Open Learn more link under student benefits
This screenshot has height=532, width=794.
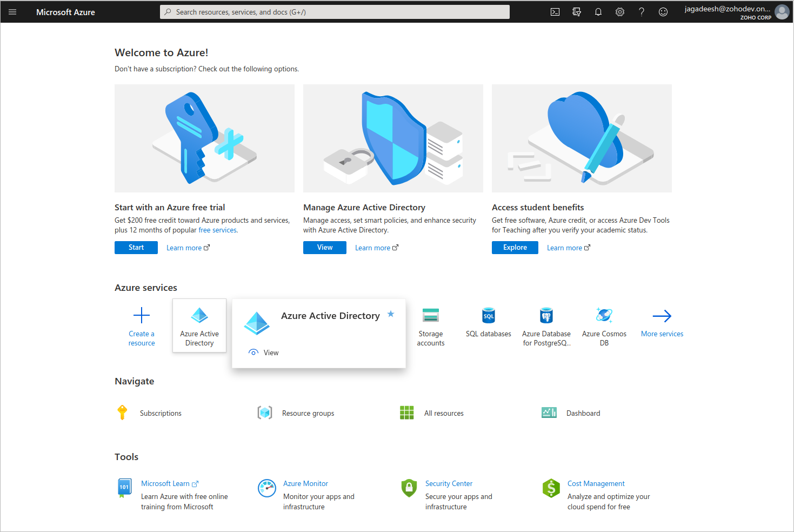tap(569, 248)
